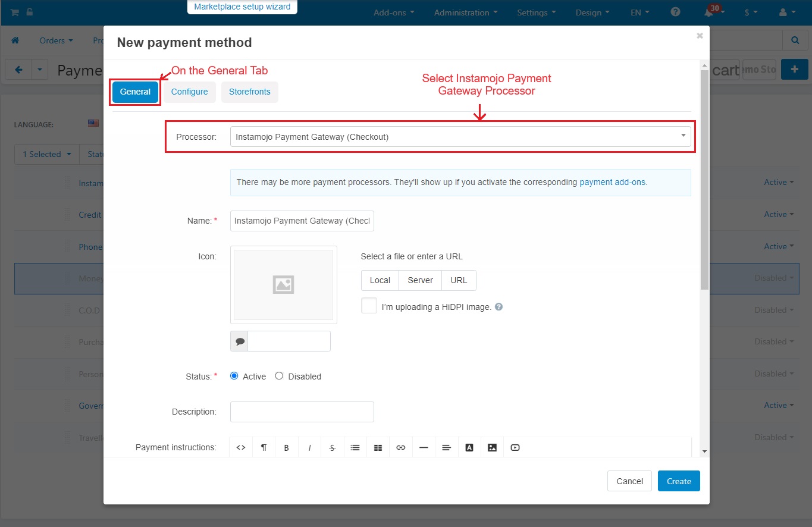
Task: Open the text color picker in editor
Action: click(469, 448)
